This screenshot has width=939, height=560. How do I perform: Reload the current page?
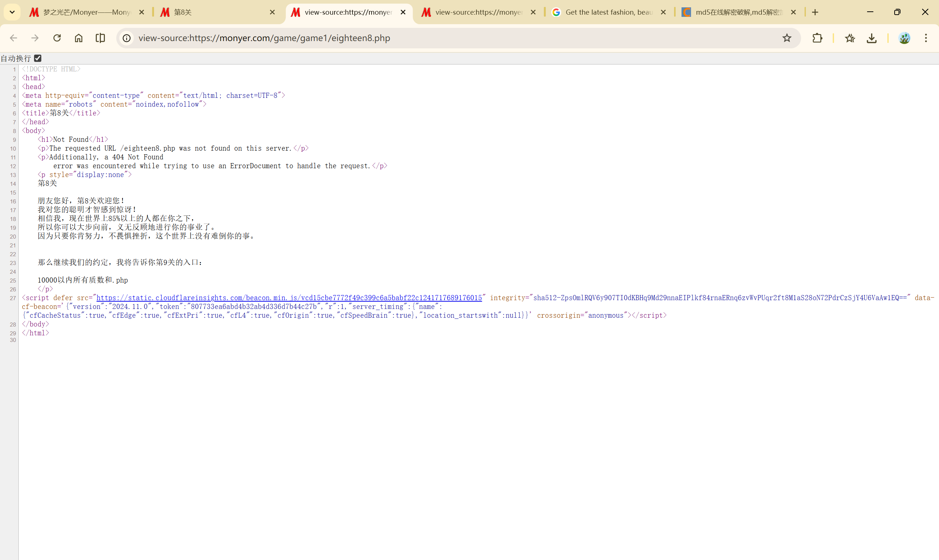point(57,38)
